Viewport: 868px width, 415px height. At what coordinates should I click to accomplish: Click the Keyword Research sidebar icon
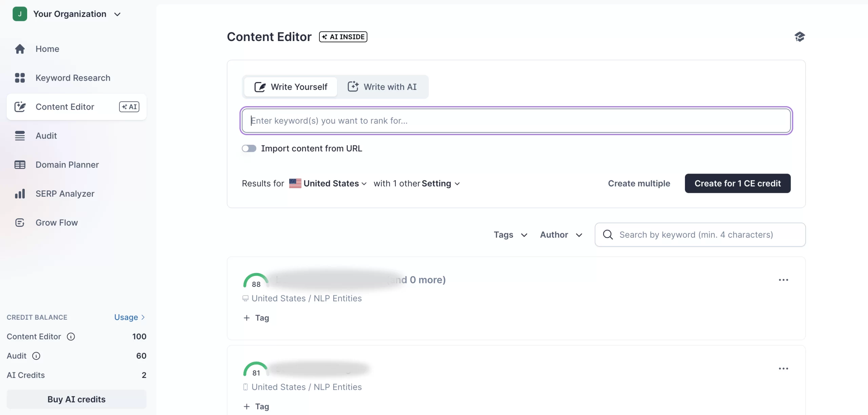19,77
